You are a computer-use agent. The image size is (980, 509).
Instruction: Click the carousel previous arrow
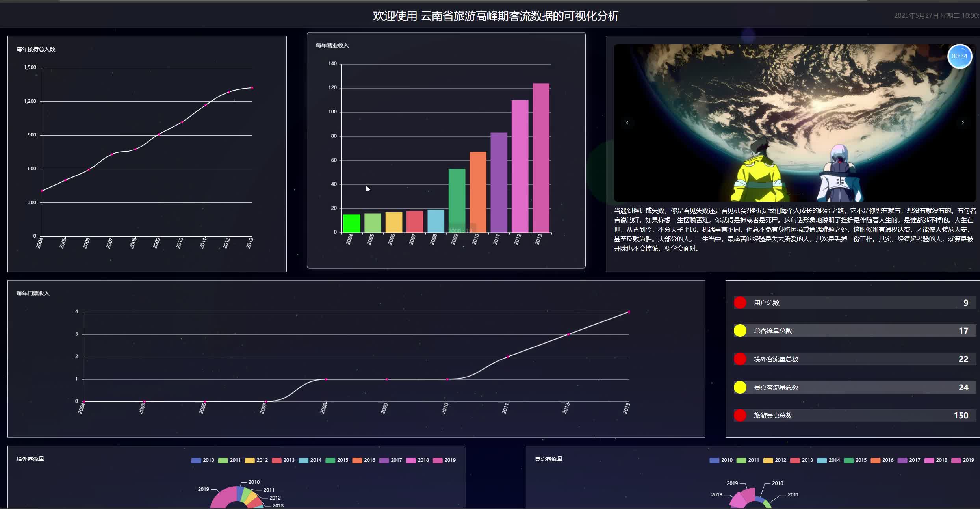(x=627, y=123)
